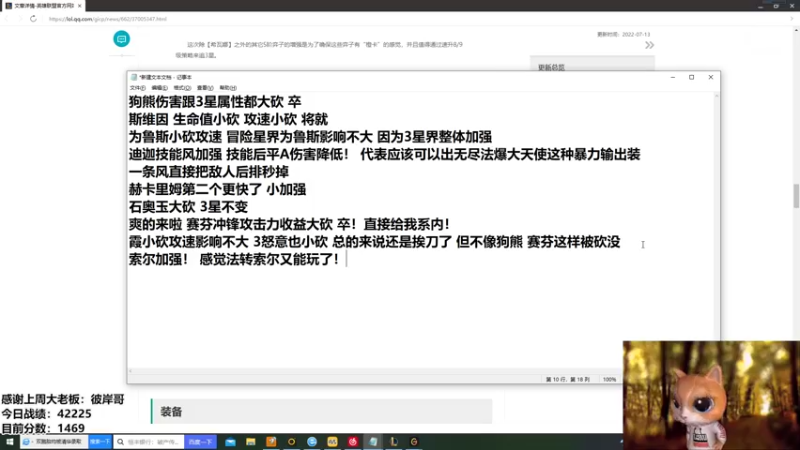Select the League of Legends article browser tab
The width and height of the screenshot is (800, 450).
coord(43,6)
